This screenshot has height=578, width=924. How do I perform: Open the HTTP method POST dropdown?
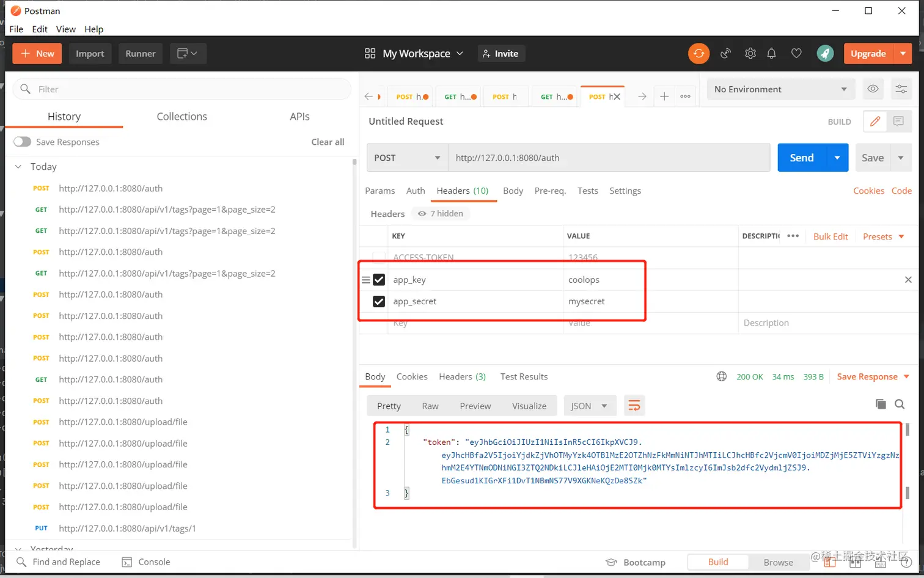(408, 158)
